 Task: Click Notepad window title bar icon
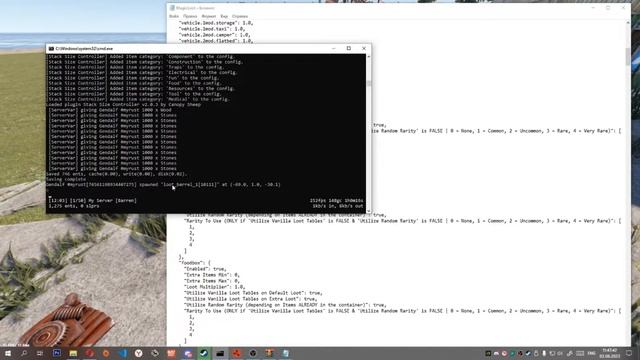[x=172, y=8]
